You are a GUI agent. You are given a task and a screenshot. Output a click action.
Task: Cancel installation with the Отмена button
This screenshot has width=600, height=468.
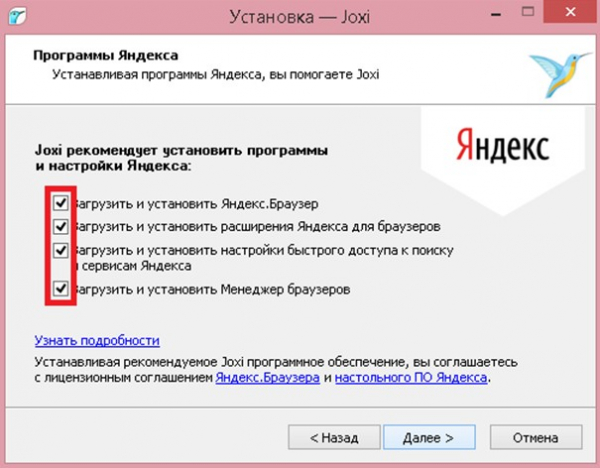pos(536,437)
